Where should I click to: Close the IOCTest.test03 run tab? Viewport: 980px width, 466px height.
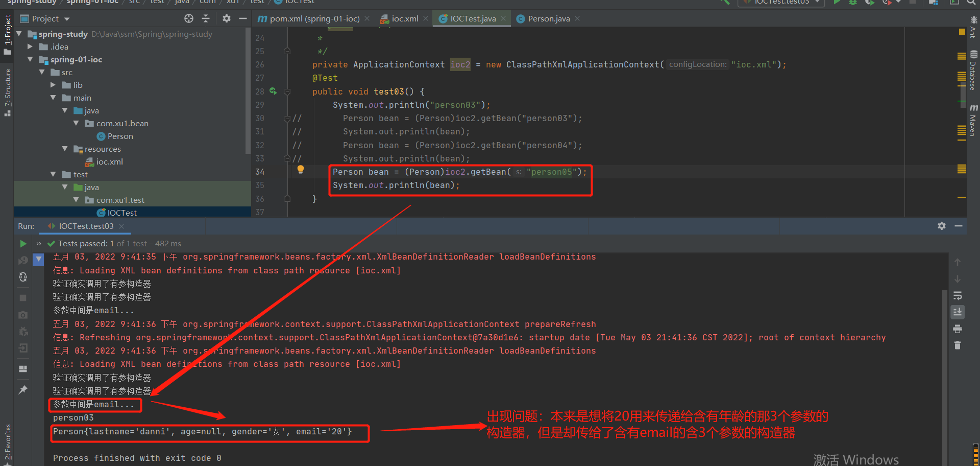tap(121, 226)
